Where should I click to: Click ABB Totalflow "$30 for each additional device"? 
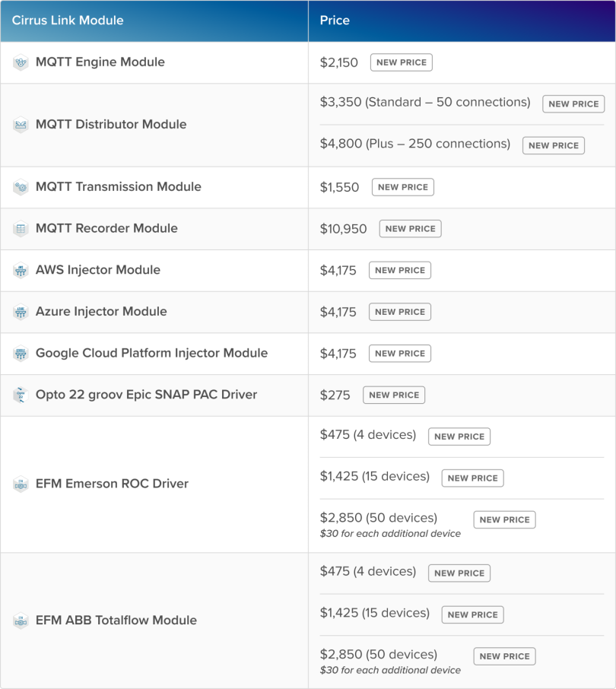(x=391, y=670)
